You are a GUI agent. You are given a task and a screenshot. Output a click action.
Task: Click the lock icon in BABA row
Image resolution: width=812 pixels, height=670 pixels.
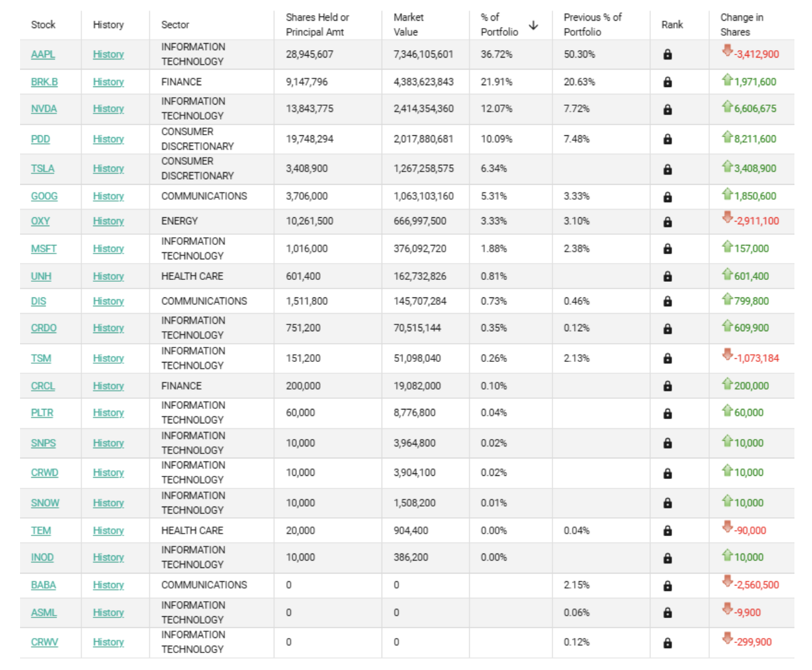[667, 585]
